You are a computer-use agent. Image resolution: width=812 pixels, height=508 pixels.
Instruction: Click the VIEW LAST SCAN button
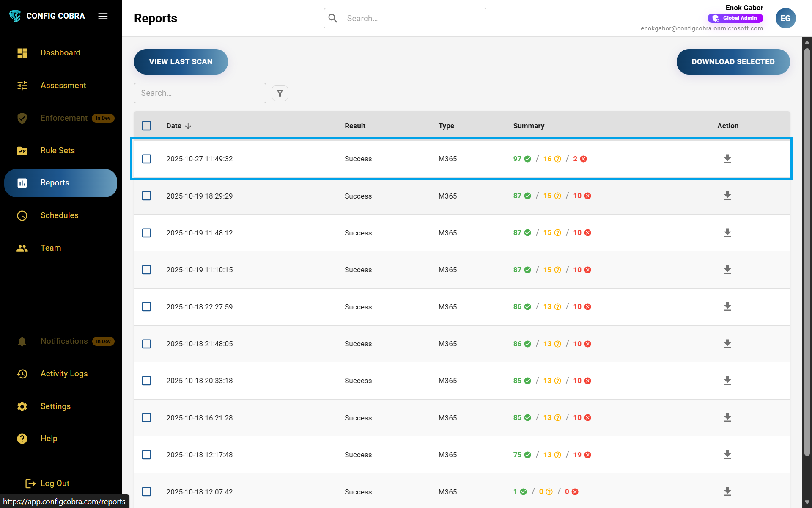[x=181, y=61]
